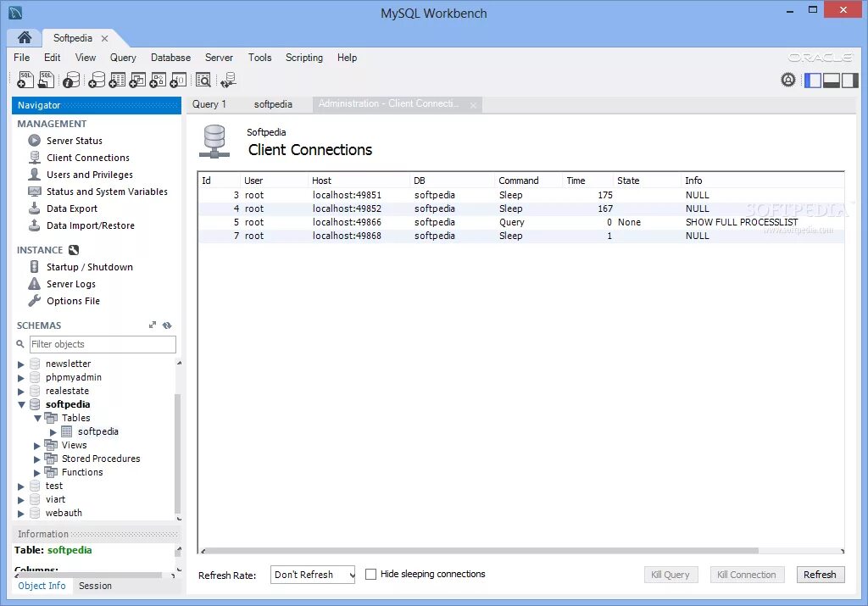Click the Instance section manage icon
The image size is (868, 606).
74,250
